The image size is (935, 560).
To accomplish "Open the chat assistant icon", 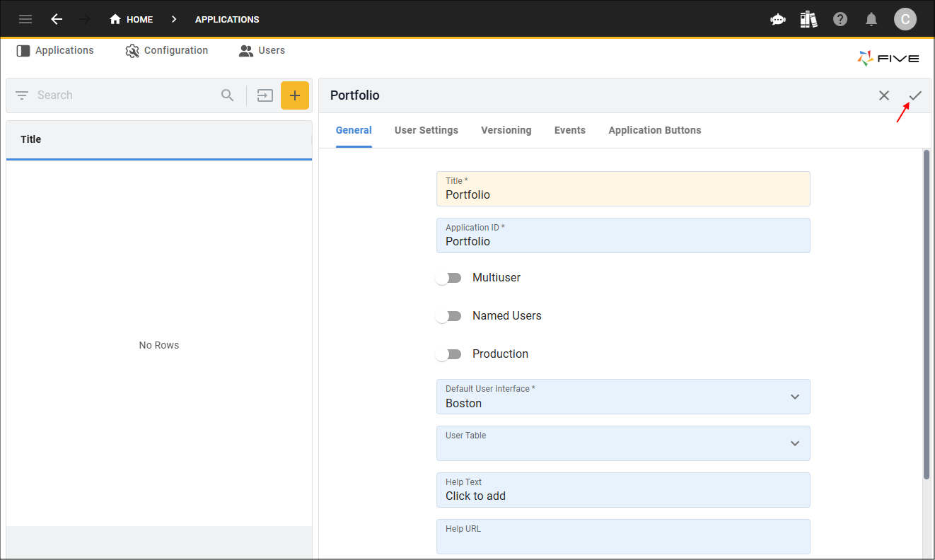I will [778, 19].
